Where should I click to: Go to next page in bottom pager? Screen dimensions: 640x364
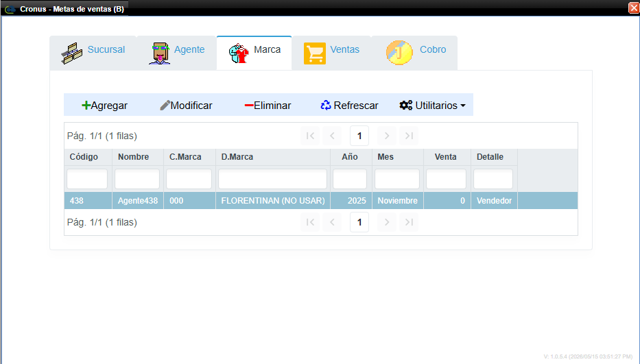387,222
